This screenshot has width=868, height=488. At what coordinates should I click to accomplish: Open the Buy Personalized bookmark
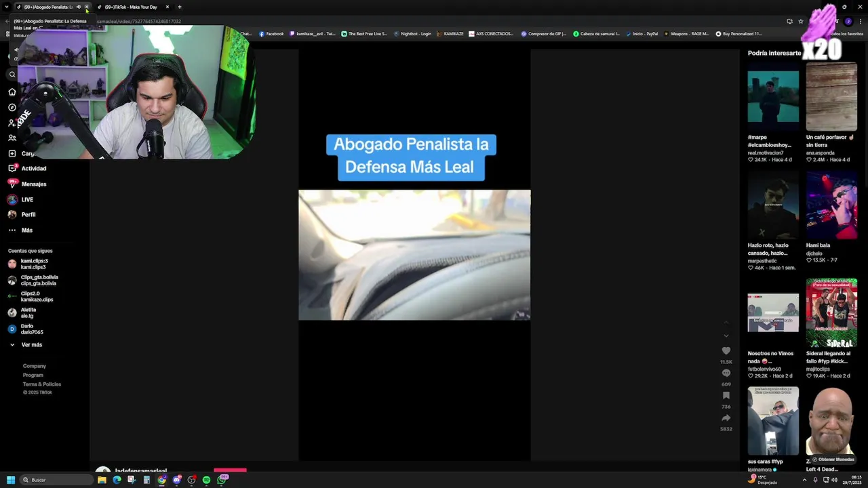pos(739,33)
